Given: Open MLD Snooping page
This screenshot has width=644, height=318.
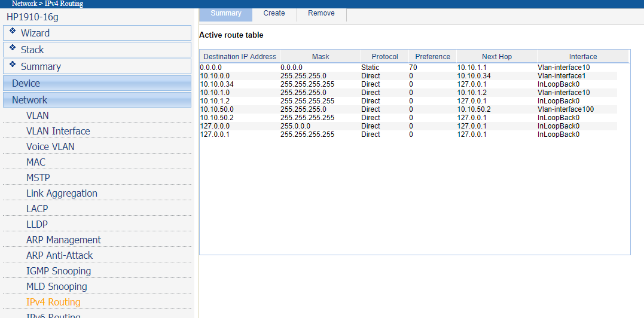Looking at the screenshot, I should [57, 287].
